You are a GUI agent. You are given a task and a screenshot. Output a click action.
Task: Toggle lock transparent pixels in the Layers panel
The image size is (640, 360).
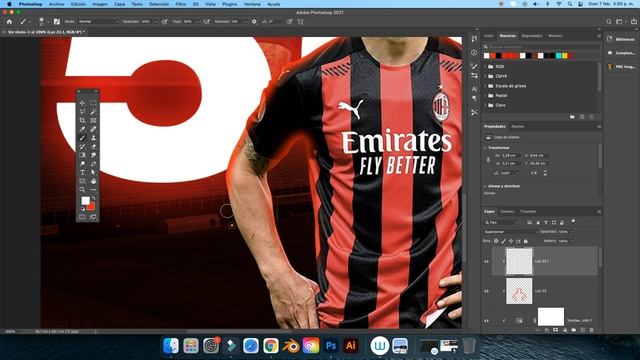click(x=496, y=241)
